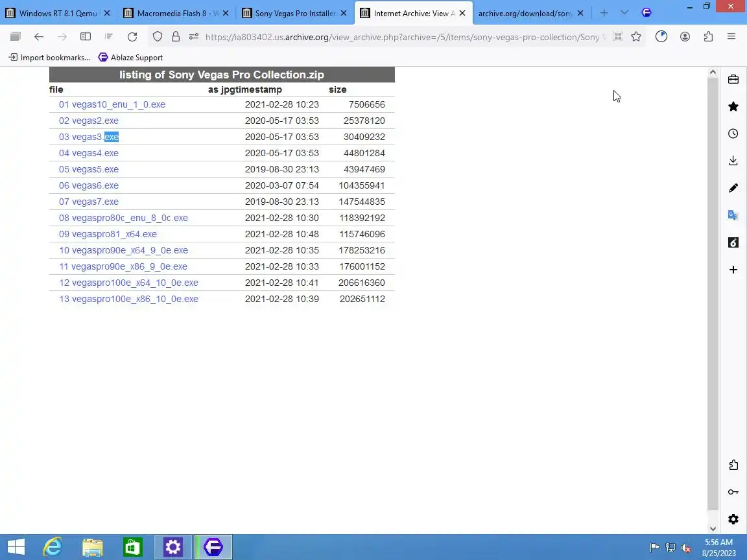The image size is (747, 560).
Task: Open settings gear in right sidebar
Action: point(733,519)
